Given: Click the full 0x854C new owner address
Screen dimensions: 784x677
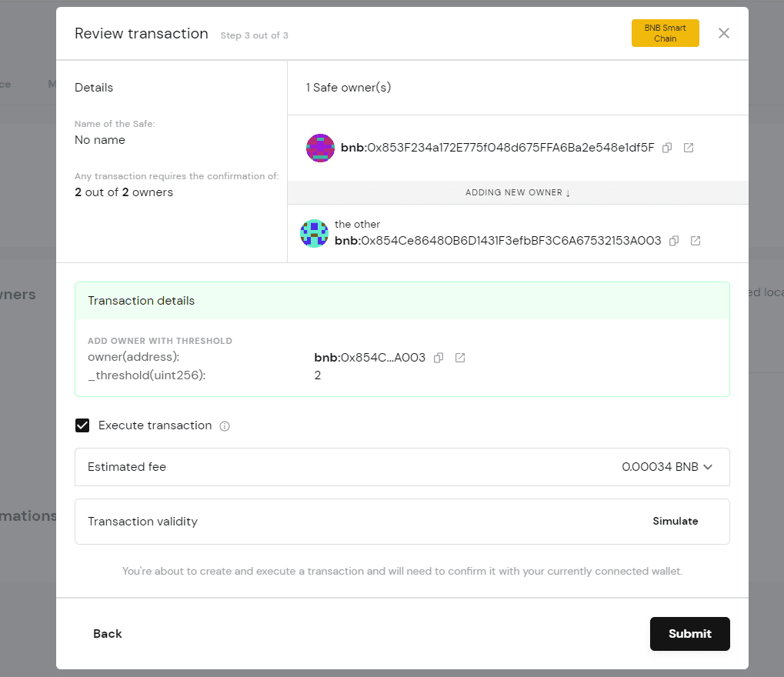Looking at the screenshot, I should pos(498,241).
